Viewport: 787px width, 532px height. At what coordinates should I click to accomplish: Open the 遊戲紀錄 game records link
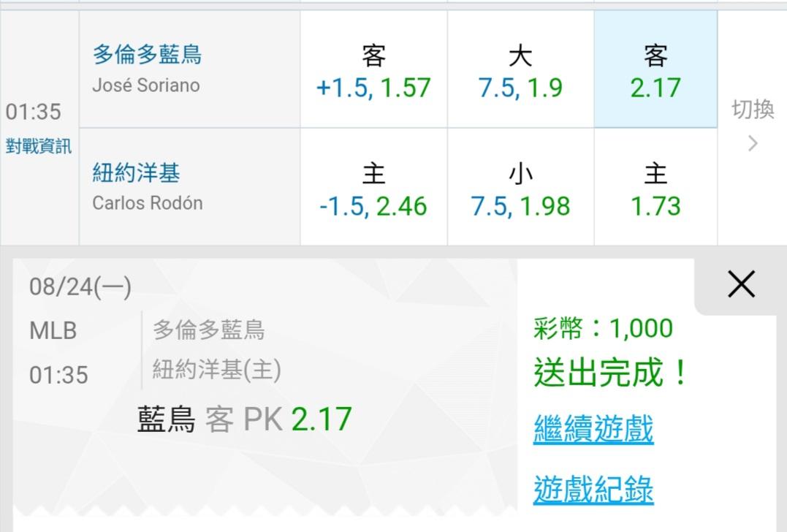click(593, 490)
